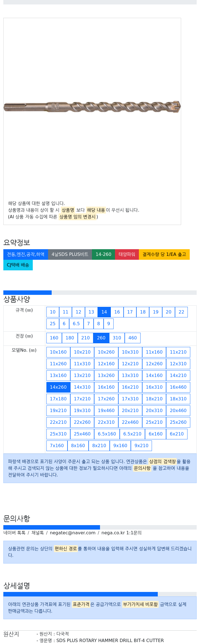200x644 pixels.
Task: Click the blue 전동,엔진,공작,하역 category tag
Action: pos(26,254)
